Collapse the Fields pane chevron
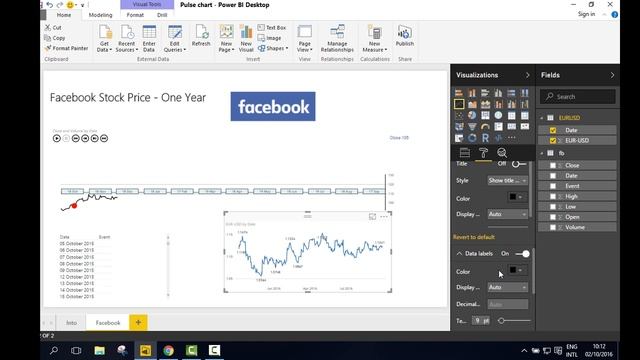 [x=612, y=75]
